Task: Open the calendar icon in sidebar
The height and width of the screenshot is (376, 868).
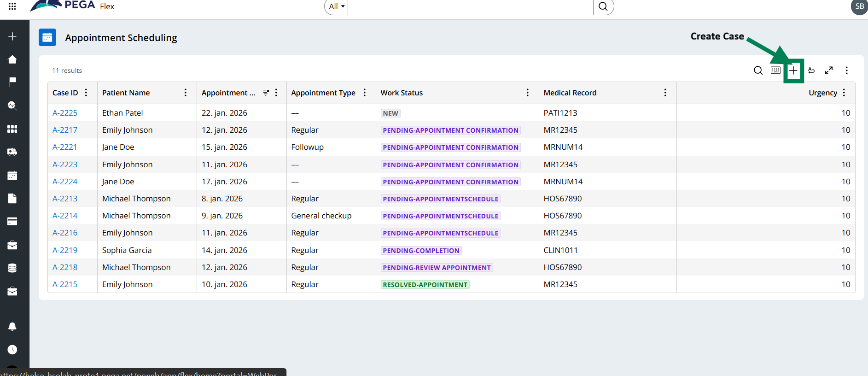Action: coord(12,176)
